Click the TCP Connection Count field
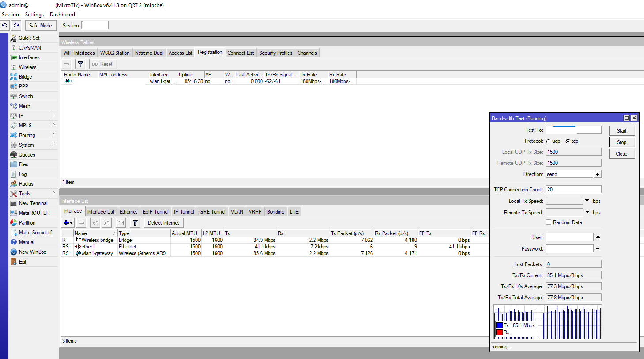 [573, 189]
